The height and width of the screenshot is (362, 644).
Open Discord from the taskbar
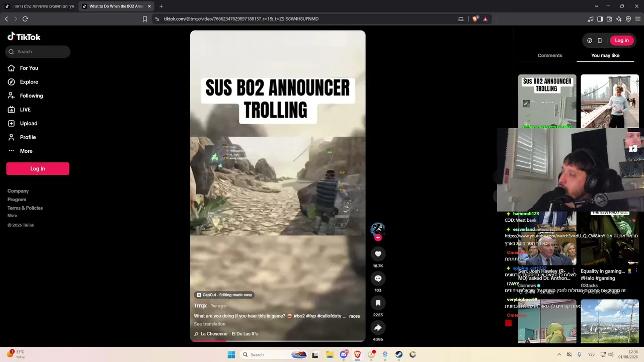344,354
